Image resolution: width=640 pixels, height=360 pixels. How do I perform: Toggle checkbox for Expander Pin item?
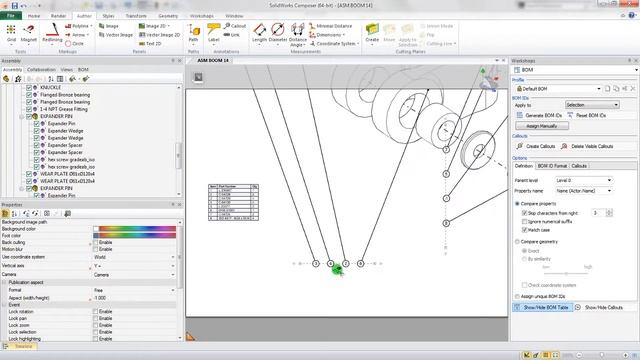(x=36, y=123)
